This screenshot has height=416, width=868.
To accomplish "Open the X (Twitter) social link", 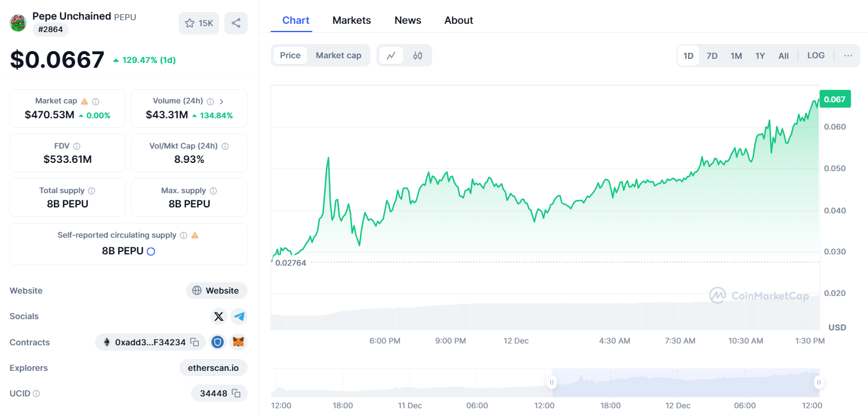I will point(218,317).
